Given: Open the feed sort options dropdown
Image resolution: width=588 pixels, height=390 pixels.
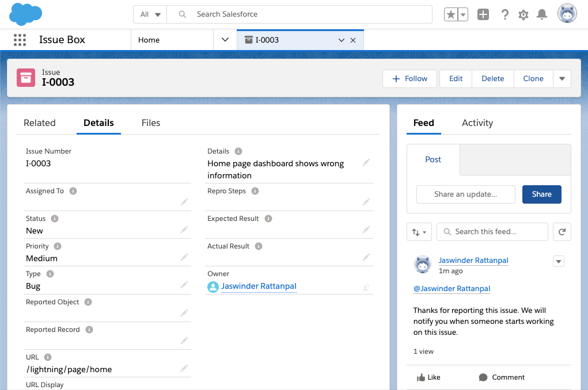Looking at the screenshot, I should point(419,232).
